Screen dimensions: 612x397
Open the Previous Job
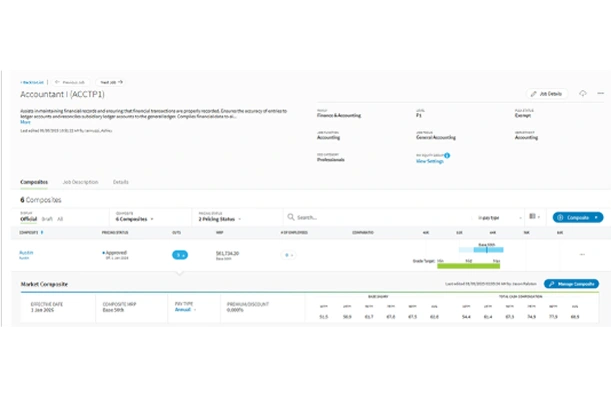[x=70, y=82]
